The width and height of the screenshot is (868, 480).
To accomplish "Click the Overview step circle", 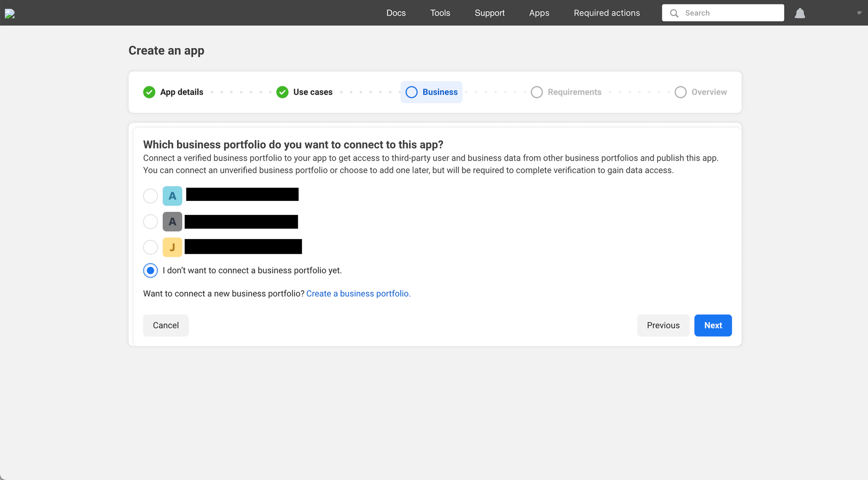I will point(680,92).
